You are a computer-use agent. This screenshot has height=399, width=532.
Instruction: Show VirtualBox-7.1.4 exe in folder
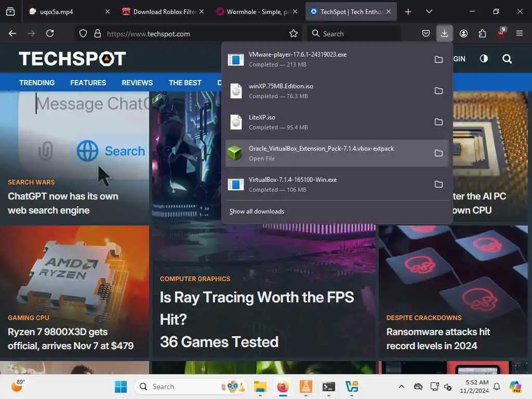438,184
